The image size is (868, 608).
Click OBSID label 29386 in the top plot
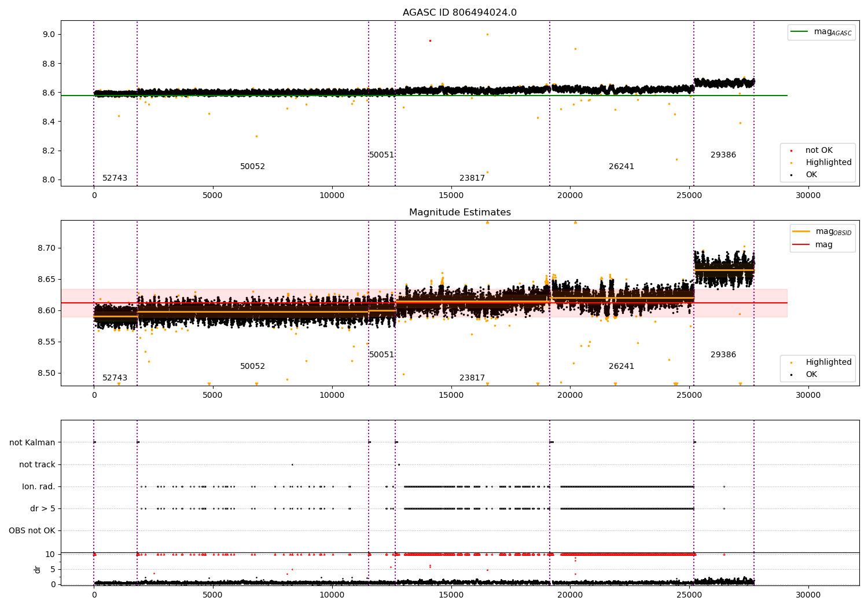point(723,155)
